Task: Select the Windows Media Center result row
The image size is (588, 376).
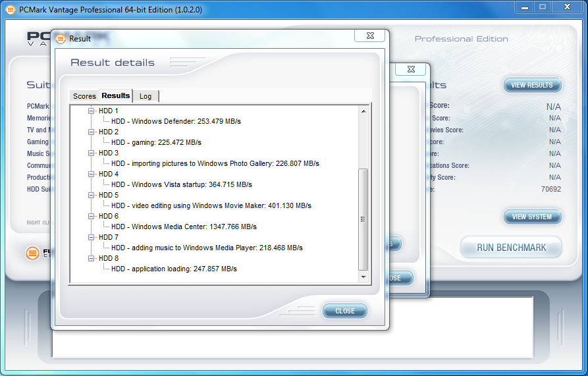Action: point(184,227)
